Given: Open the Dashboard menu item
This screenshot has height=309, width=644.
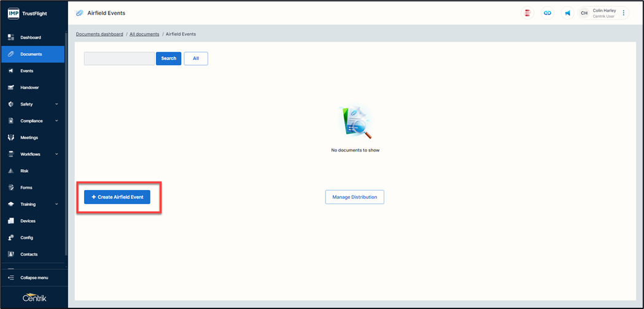Looking at the screenshot, I should [x=33, y=37].
